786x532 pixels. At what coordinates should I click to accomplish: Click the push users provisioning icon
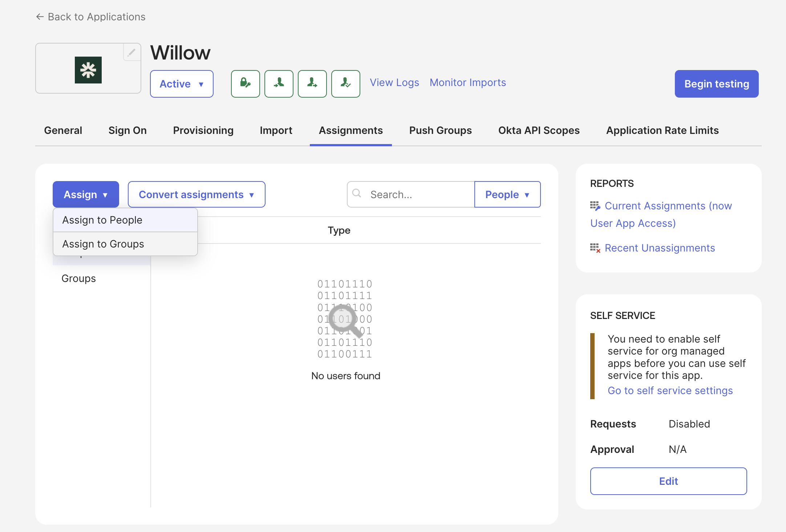[312, 84]
